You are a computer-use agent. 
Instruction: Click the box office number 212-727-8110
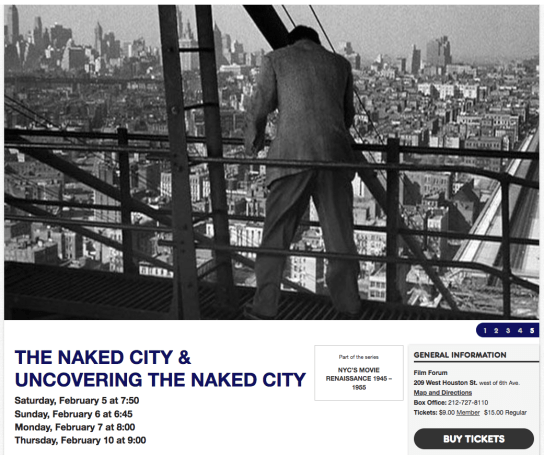click(x=468, y=403)
